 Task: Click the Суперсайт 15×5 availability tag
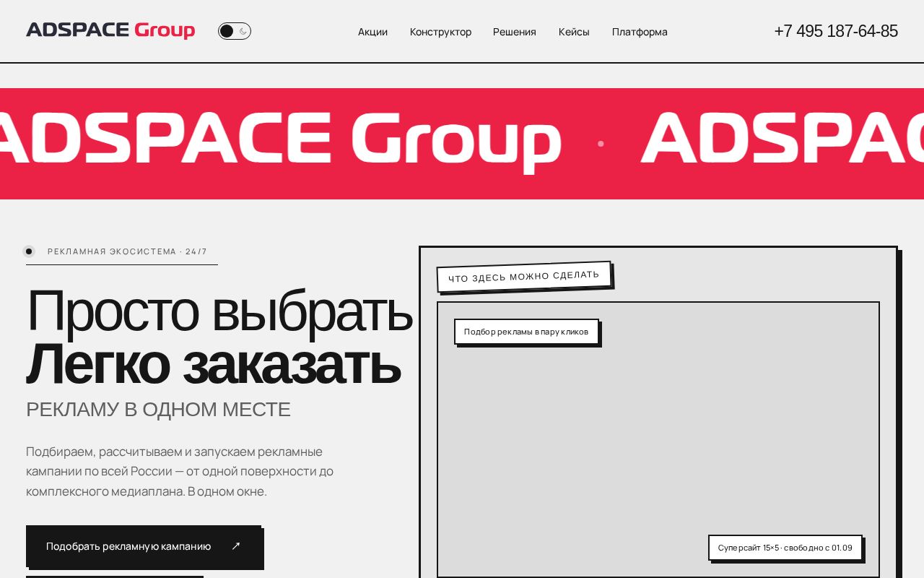tap(785, 548)
